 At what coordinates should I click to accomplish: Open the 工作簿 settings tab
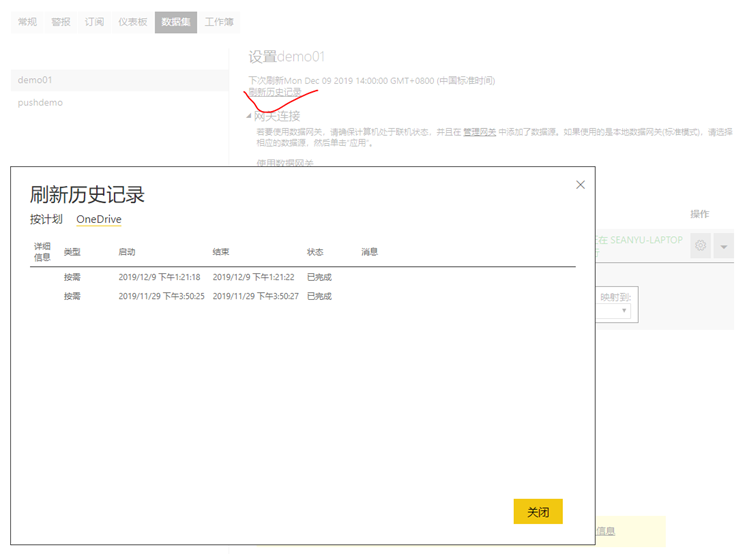click(x=219, y=22)
